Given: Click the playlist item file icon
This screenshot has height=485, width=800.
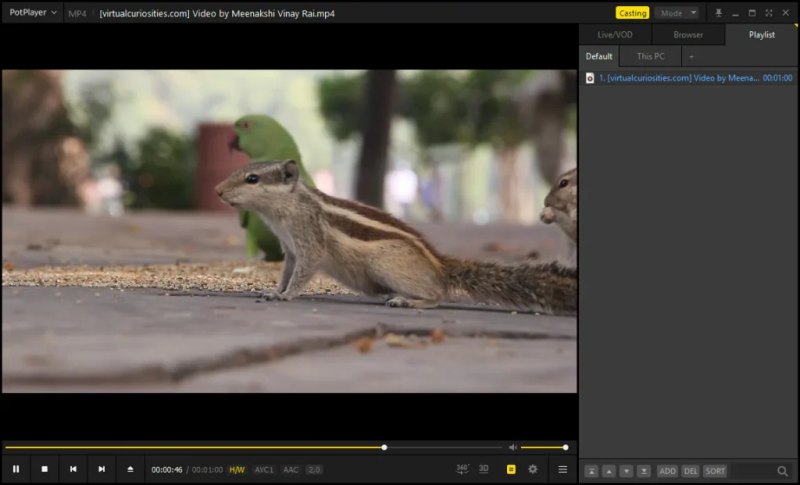Looking at the screenshot, I should click(x=590, y=78).
